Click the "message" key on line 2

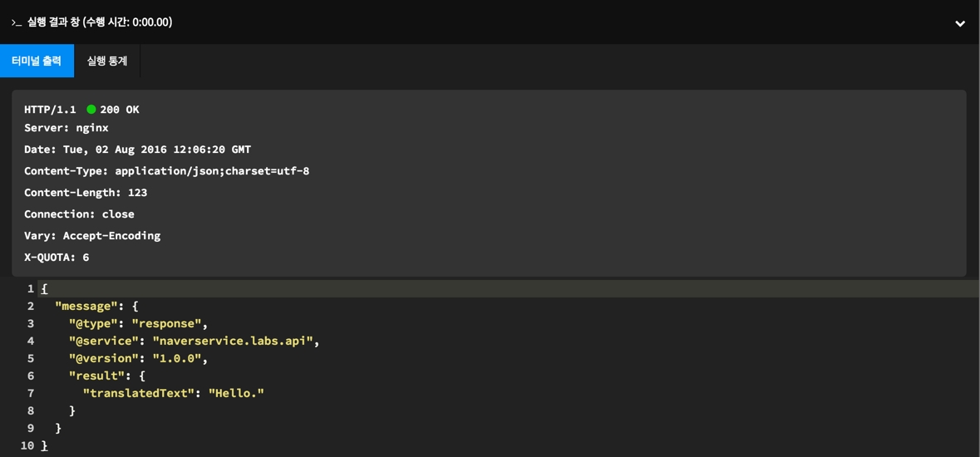[x=86, y=306]
